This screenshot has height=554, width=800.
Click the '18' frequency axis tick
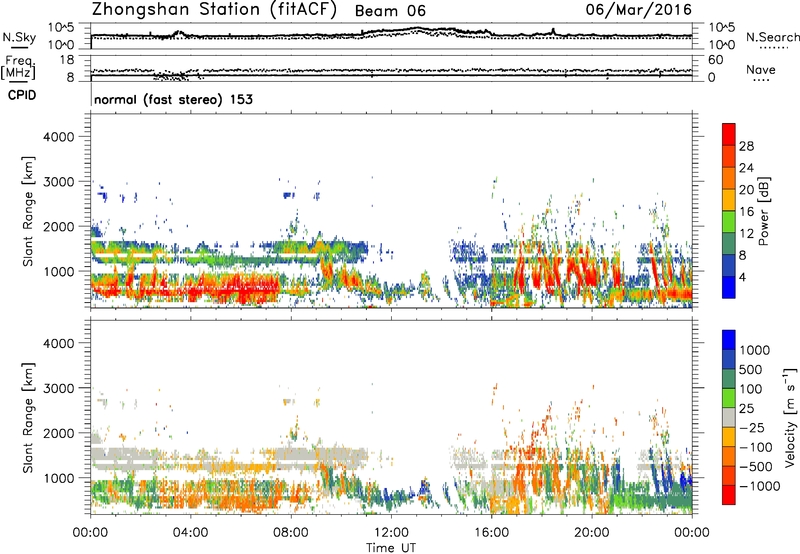click(67, 60)
